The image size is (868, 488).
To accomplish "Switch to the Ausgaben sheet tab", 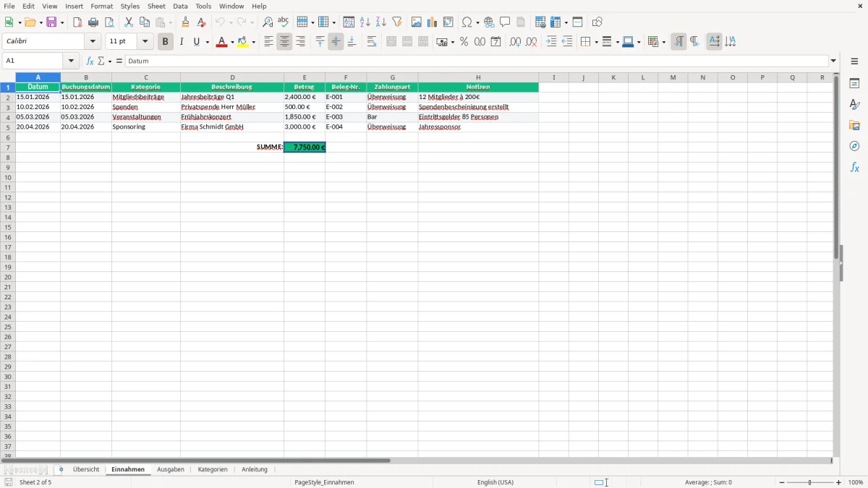I will click(x=171, y=469).
